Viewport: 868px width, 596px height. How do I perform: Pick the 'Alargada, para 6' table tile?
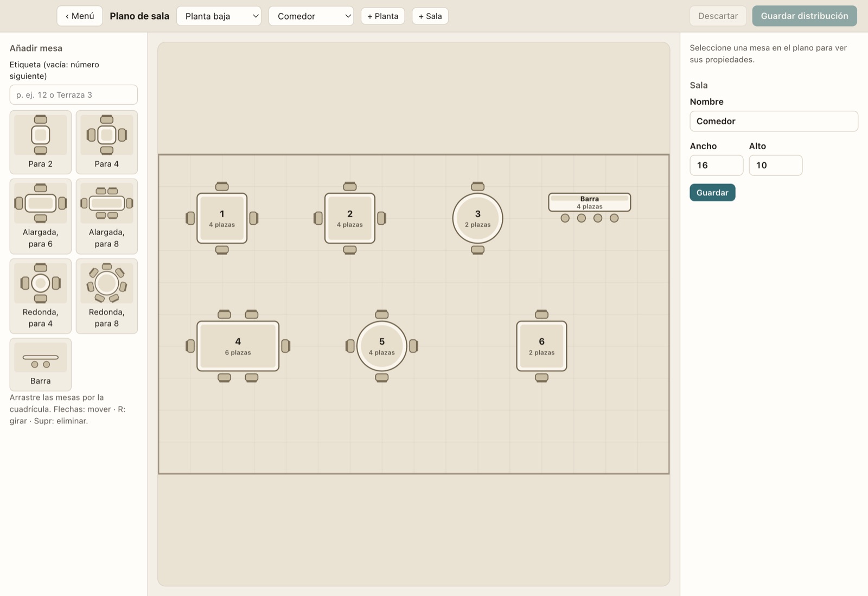(41, 216)
